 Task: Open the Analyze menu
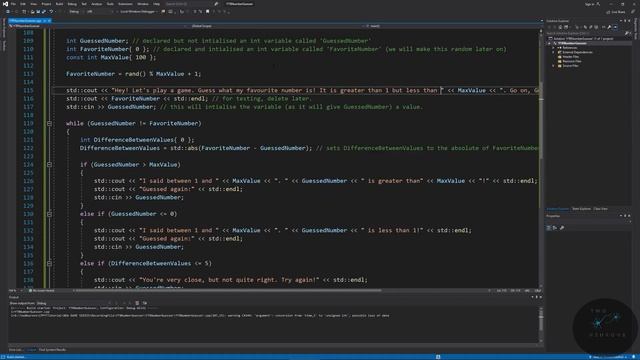(x=96, y=4)
